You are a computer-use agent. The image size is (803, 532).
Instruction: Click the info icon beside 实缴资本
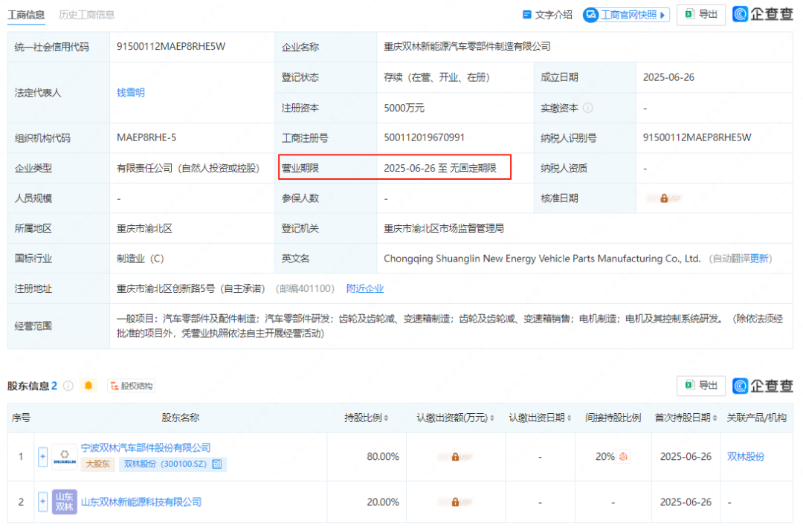click(x=588, y=108)
